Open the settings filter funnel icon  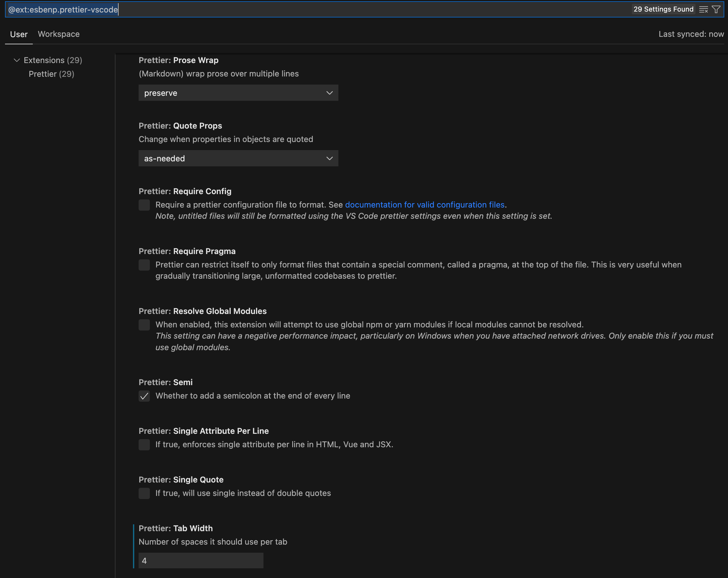716,9
